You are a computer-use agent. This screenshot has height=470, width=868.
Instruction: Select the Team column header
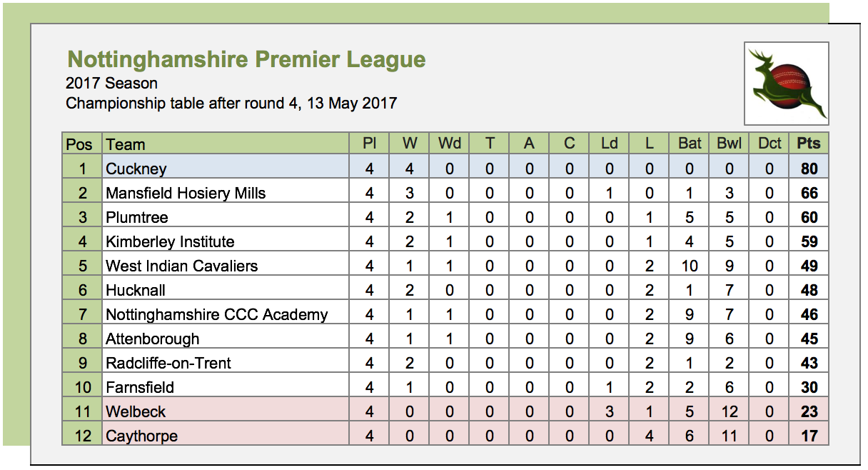126,144
